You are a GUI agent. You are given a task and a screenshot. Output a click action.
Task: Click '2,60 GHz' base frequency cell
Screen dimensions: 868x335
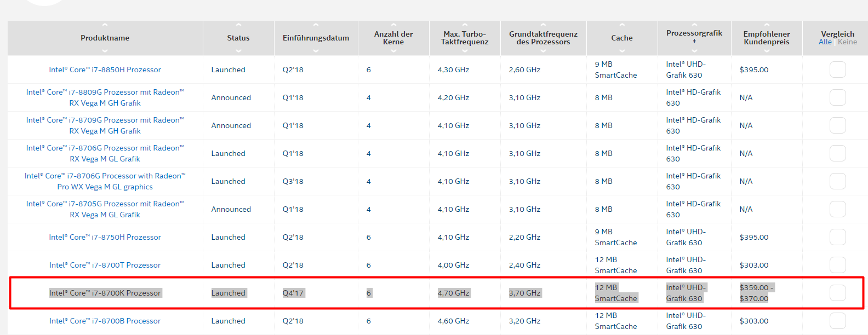[524, 70]
